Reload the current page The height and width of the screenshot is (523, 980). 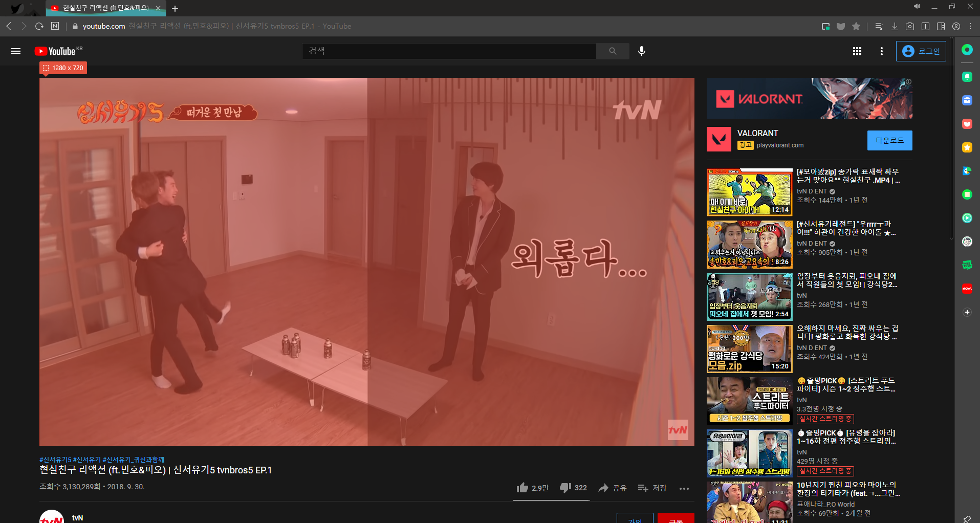39,26
